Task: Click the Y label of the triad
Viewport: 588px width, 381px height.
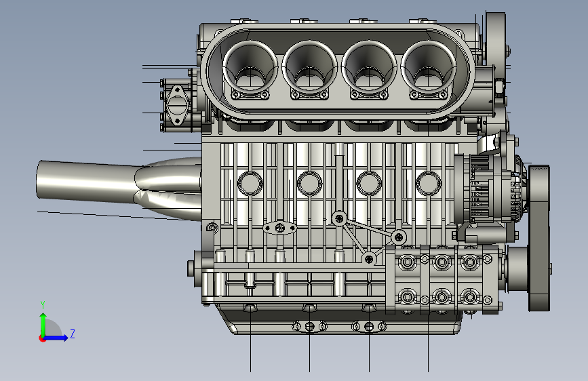Action: (43, 305)
